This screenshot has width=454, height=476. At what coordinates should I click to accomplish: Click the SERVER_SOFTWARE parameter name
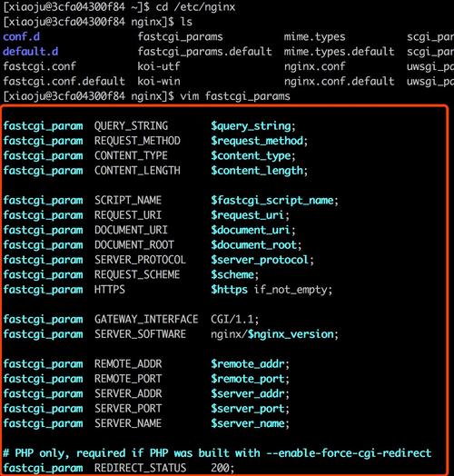pos(140,334)
